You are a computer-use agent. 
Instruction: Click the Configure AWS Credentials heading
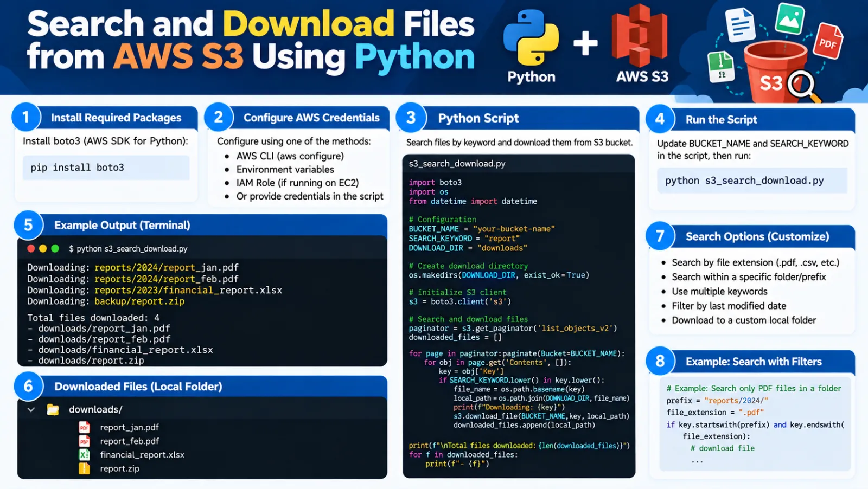[x=311, y=118]
